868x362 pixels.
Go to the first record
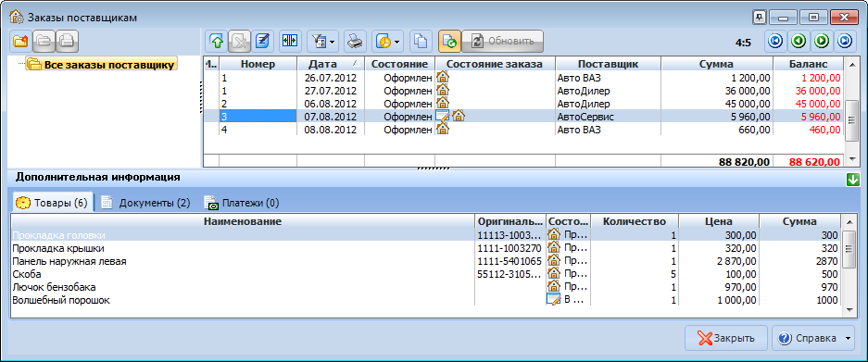pos(775,41)
